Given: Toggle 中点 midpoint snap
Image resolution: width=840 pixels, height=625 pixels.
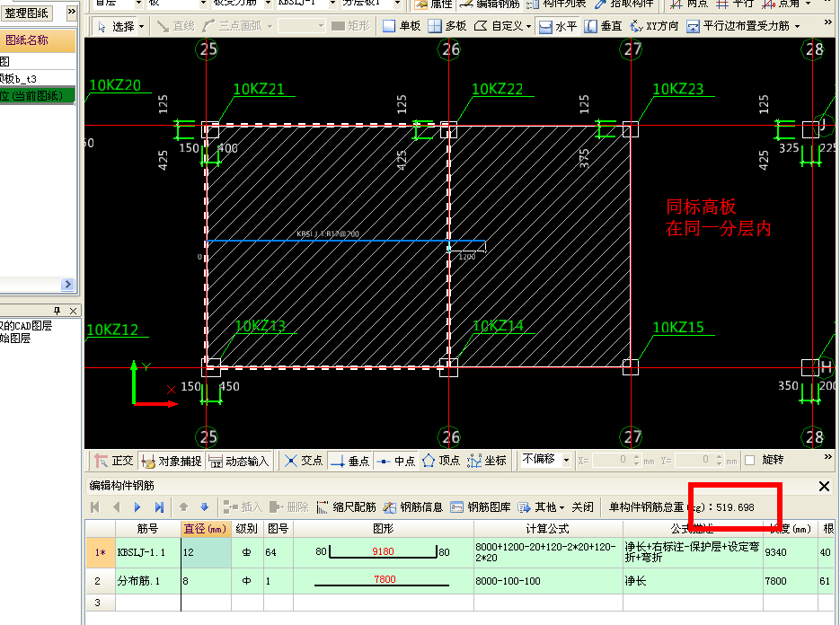Looking at the screenshot, I should click(396, 461).
